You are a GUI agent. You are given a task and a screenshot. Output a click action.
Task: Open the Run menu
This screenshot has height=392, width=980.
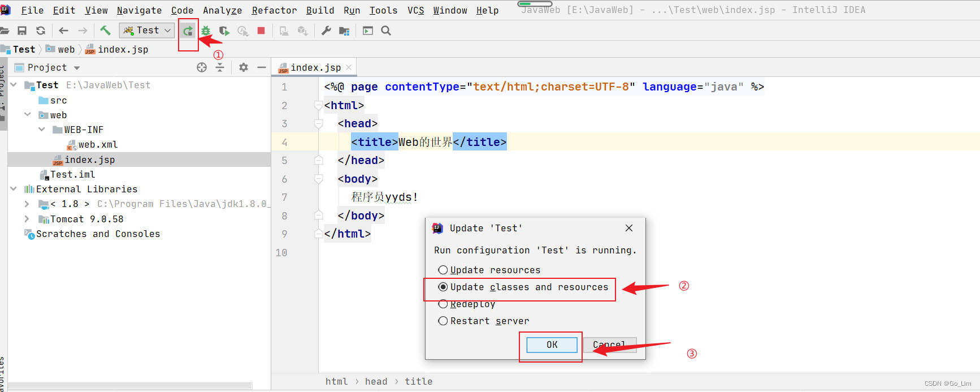pyautogui.click(x=352, y=10)
